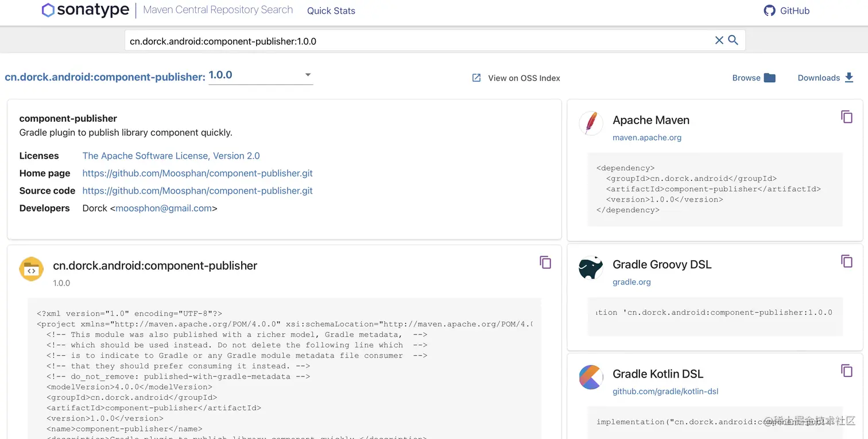Click the 'Apache Maven' heading
The height and width of the screenshot is (439, 868).
(x=651, y=120)
